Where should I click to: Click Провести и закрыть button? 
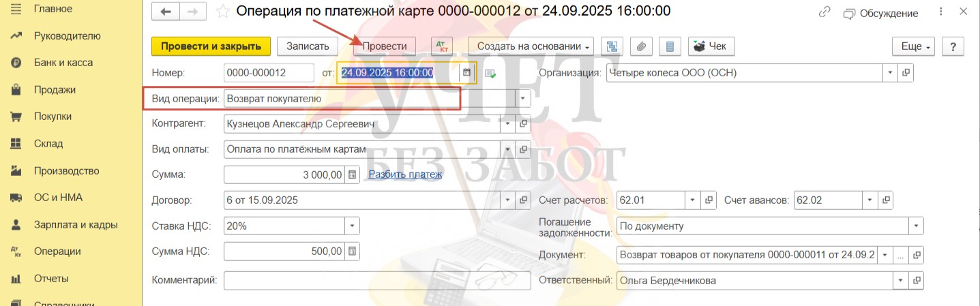(211, 46)
